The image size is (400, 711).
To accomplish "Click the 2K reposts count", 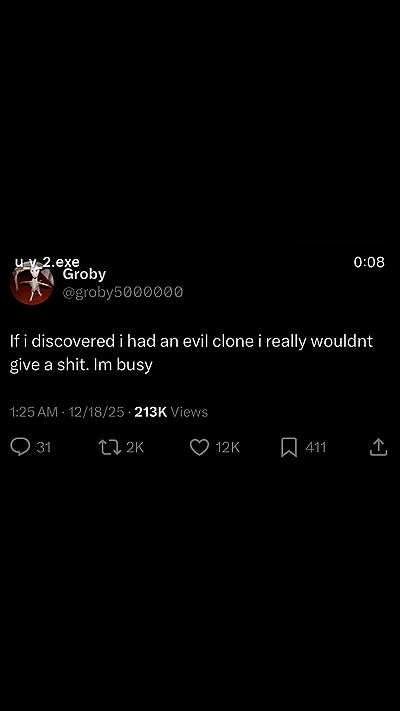I will pyautogui.click(x=135, y=448).
